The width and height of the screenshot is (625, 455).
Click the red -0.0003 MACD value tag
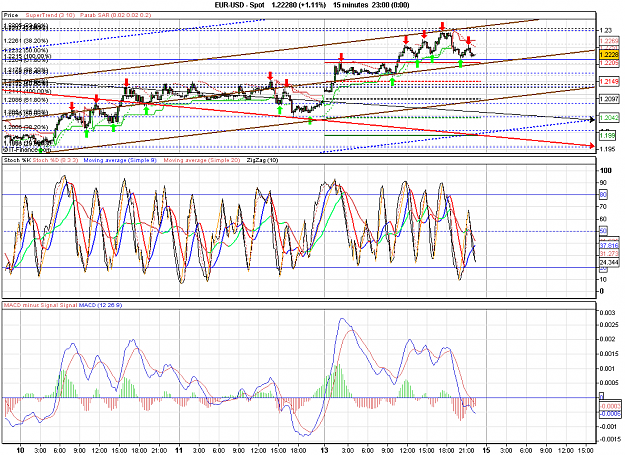[610, 406]
